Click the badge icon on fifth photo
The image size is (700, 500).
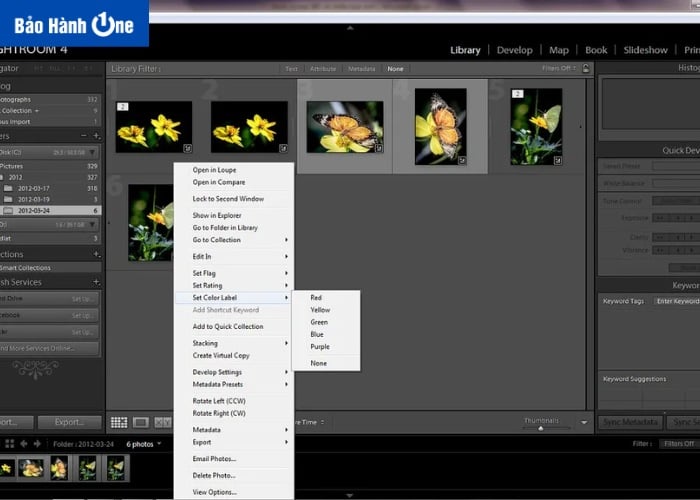pyautogui.click(x=558, y=160)
